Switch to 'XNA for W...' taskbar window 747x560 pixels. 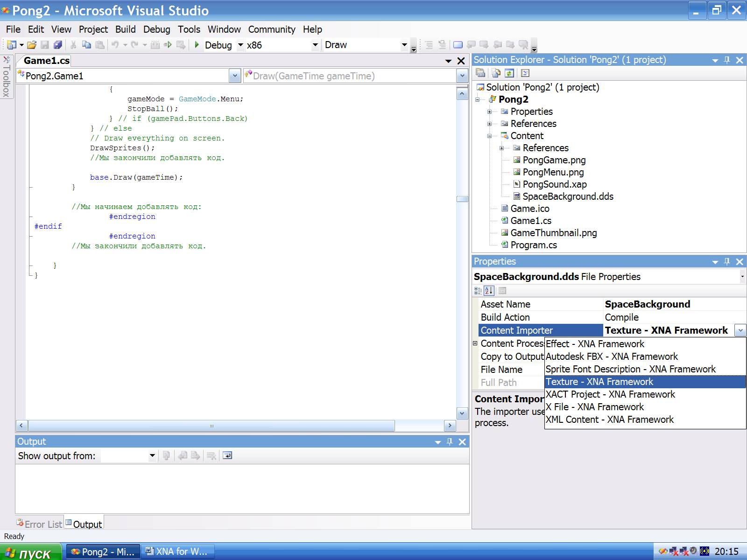coord(177,552)
